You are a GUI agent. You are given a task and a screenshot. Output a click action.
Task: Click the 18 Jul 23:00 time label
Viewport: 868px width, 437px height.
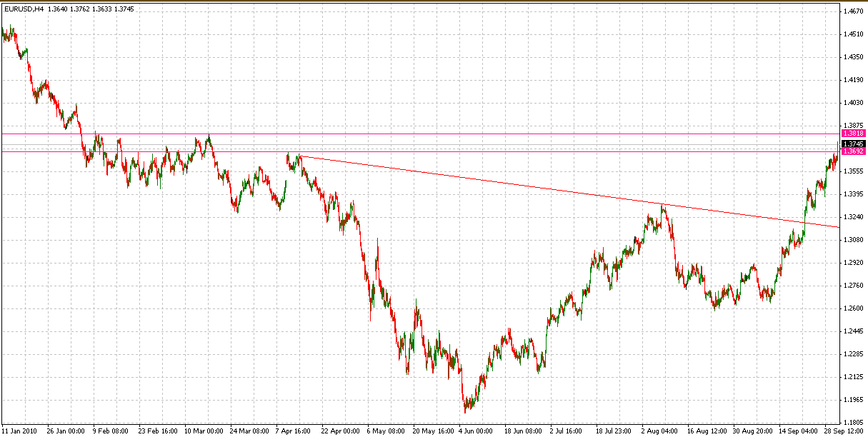pyautogui.click(x=614, y=431)
